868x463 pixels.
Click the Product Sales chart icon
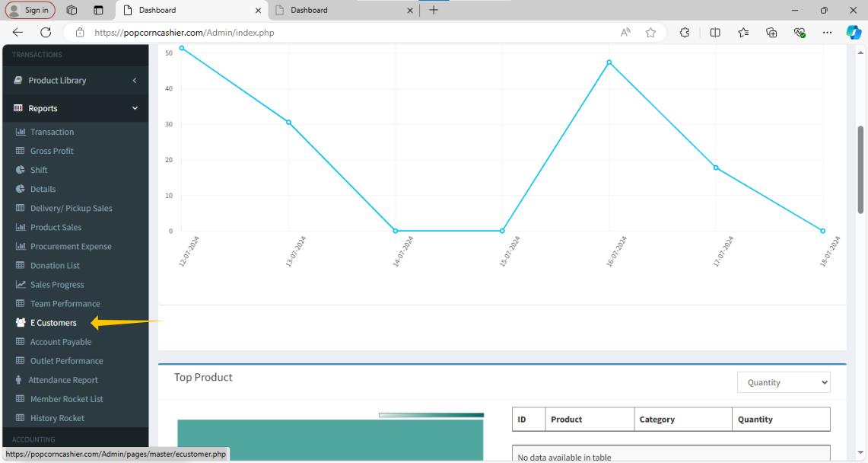pos(21,227)
